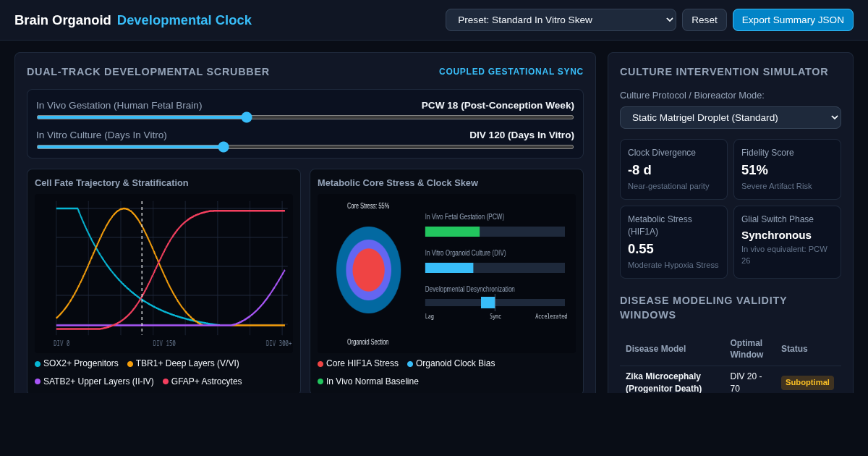
Task: Click the Near-gestational parity note
Action: point(668,186)
